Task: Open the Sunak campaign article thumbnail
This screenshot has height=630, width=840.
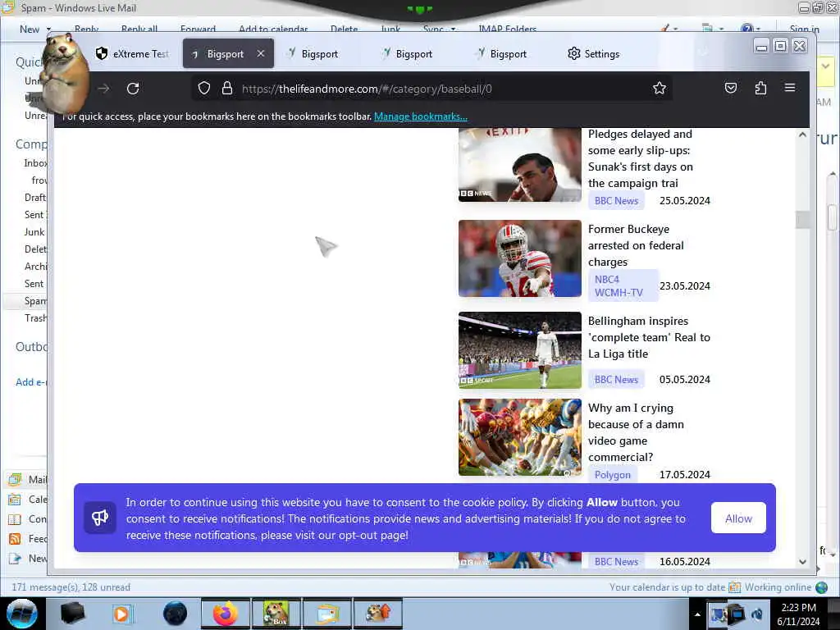Action: (x=519, y=165)
